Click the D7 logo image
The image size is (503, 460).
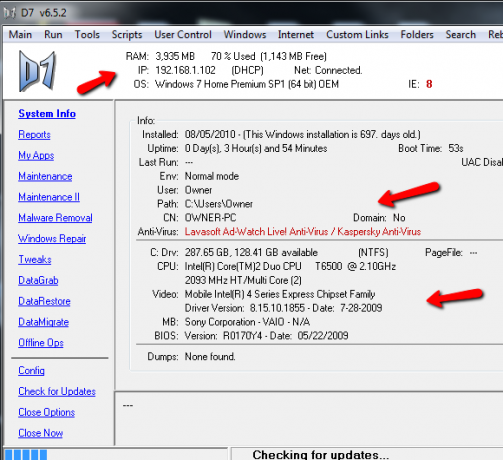coord(37,71)
